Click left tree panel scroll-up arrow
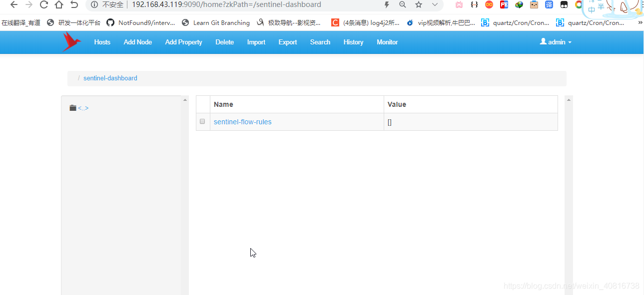The image size is (644, 295). click(185, 100)
